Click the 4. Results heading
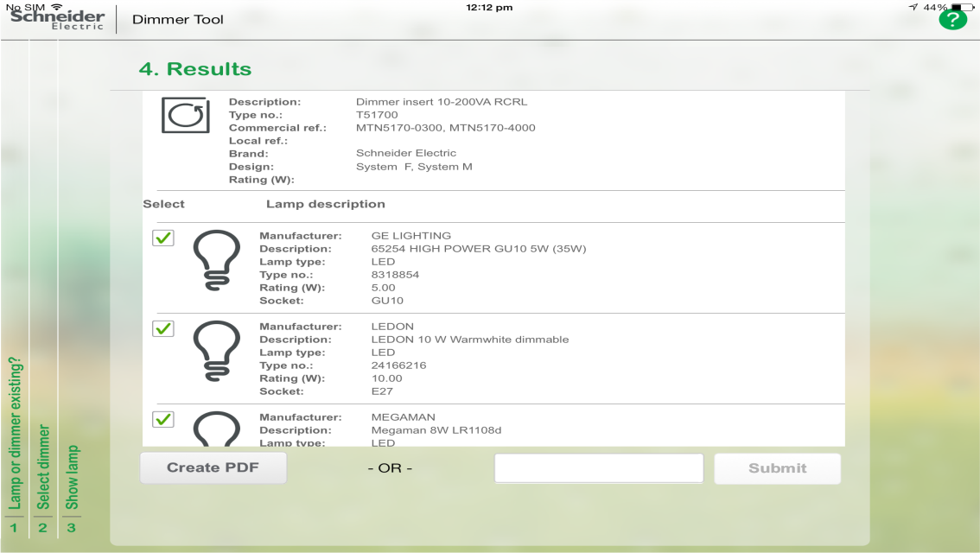Image resolution: width=980 pixels, height=553 pixels. tap(195, 69)
